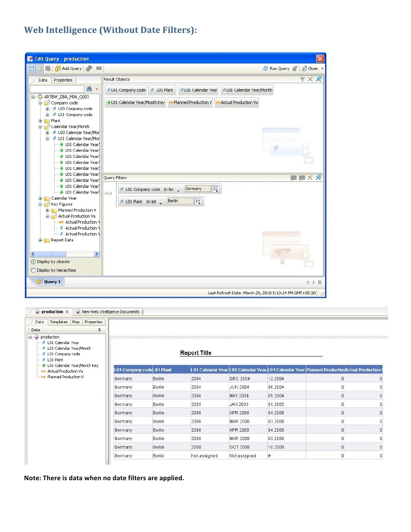Click the remove all icon in Result Objects
The image size is (411, 532).
[310, 79]
